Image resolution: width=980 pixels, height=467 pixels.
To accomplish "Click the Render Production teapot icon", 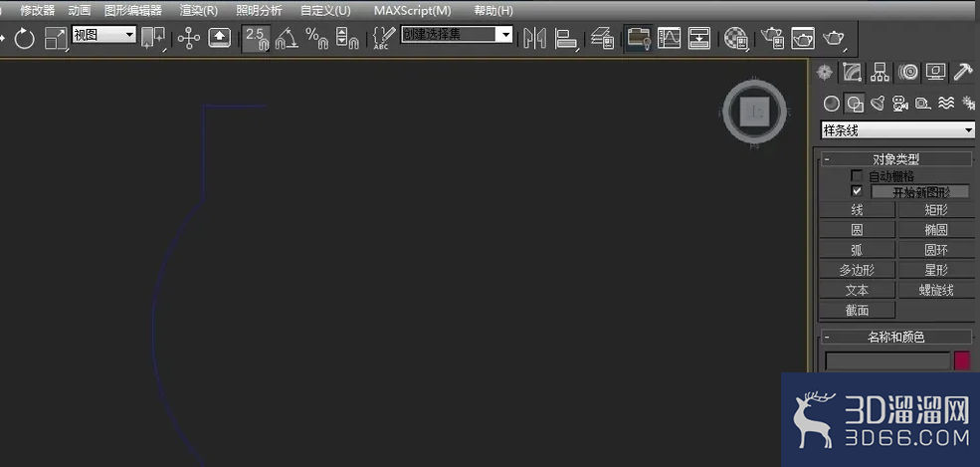I will pos(834,38).
